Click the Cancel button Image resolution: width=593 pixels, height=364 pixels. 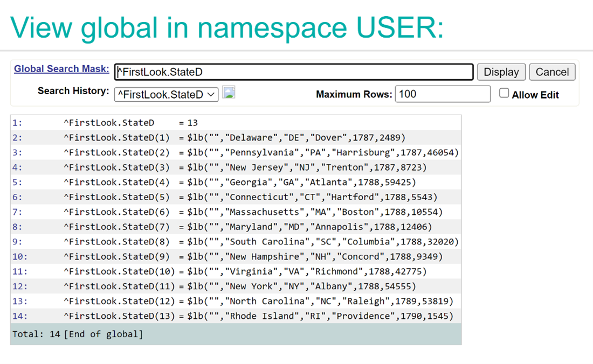[x=552, y=72]
